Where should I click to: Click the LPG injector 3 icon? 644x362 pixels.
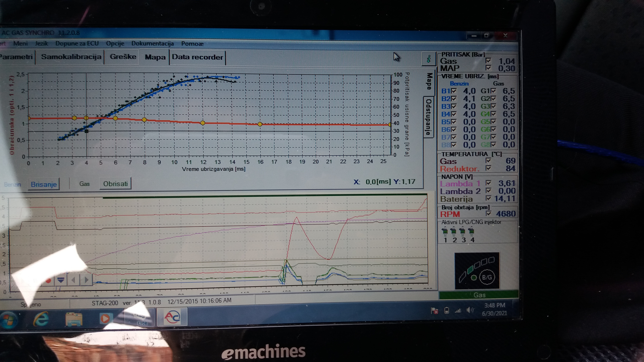click(463, 232)
